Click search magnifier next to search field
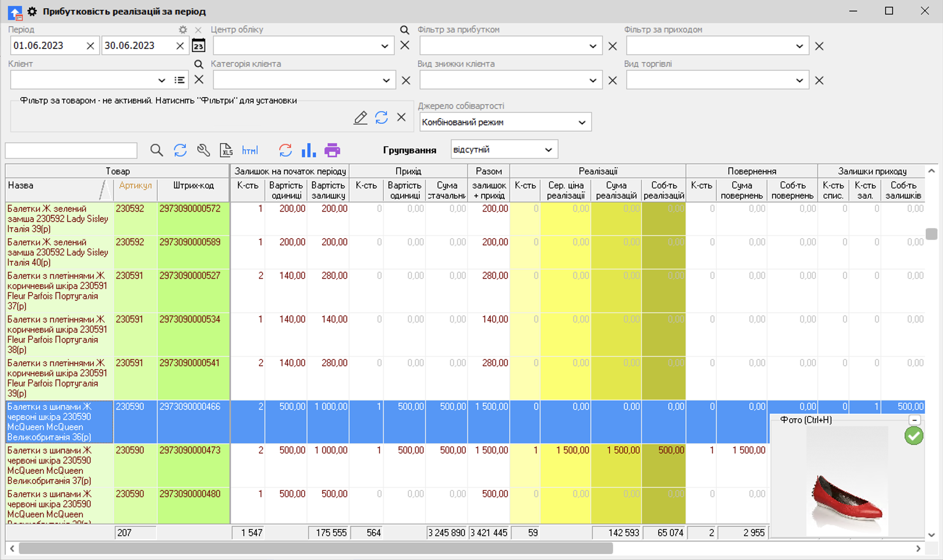The width and height of the screenshot is (943, 560). [x=156, y=150]
